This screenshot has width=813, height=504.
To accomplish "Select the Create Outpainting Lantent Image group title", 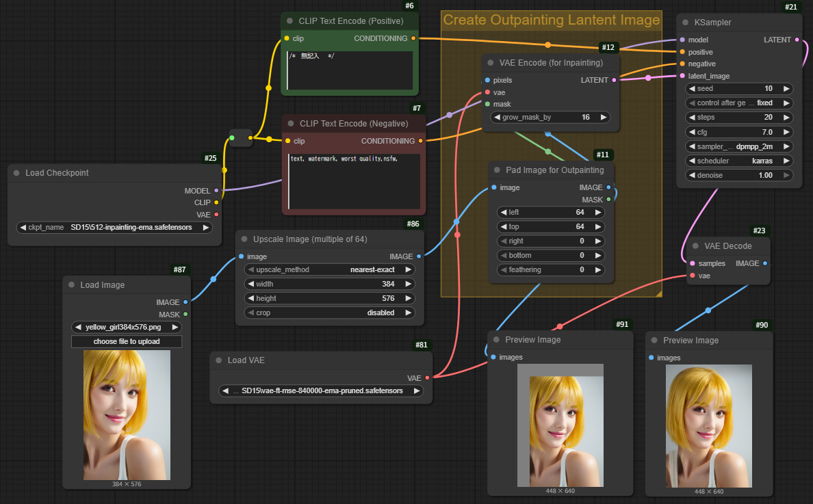I will click(551, 20).
